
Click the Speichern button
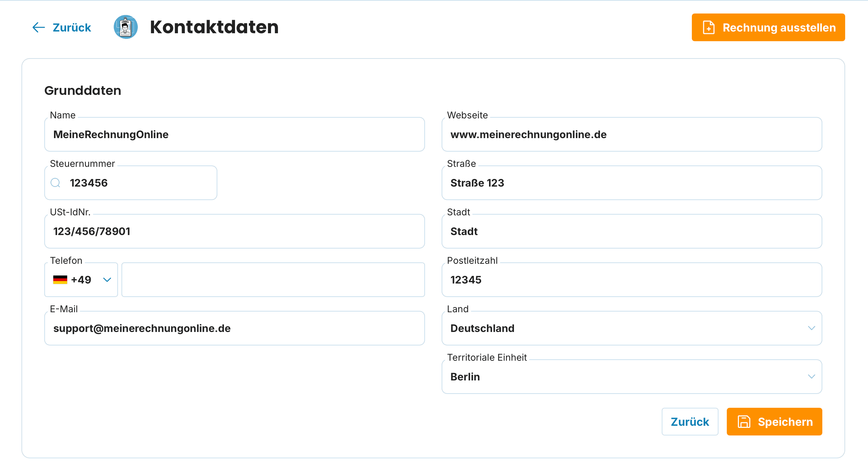[x=774, y=422]
